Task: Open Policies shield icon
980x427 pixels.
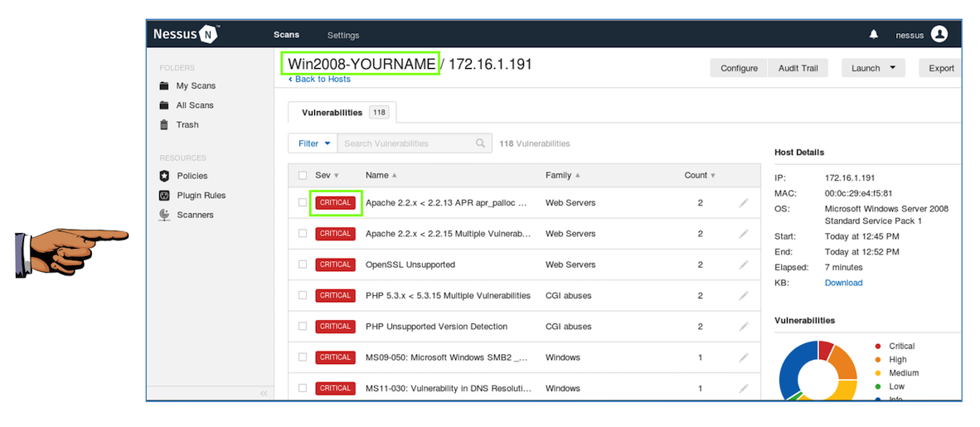Action: click(164, 176)
